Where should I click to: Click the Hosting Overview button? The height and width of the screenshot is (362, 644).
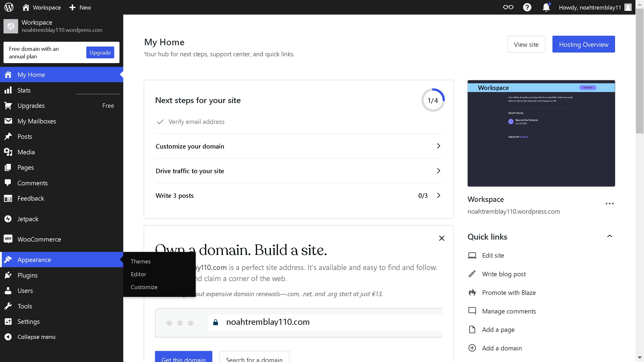pyautogui.click(x=583, y=44)
